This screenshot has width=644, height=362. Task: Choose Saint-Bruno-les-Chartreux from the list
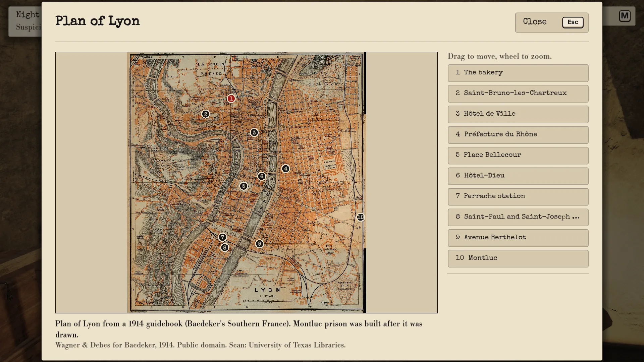(518, 94)
